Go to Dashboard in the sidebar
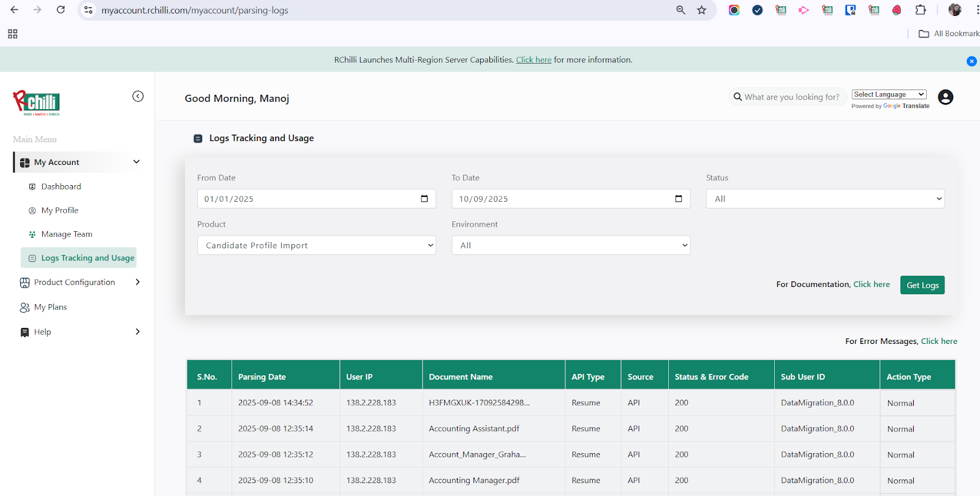Screen dimensions: 980x496 tap(61, 186)
